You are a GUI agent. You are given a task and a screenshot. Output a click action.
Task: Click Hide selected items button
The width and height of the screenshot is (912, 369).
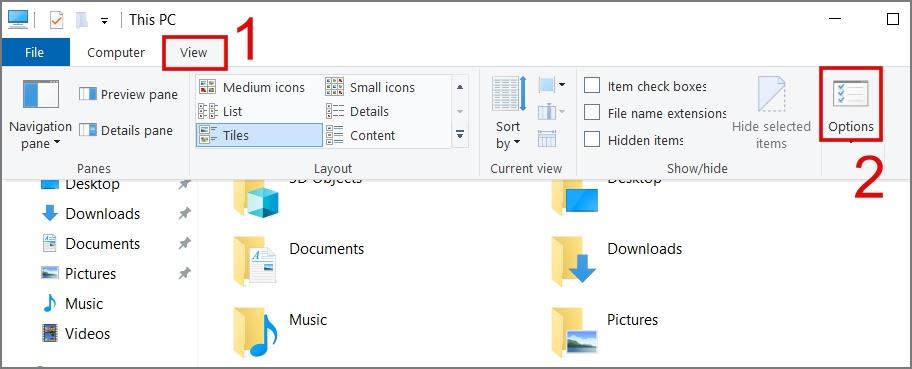click(771, 113)
